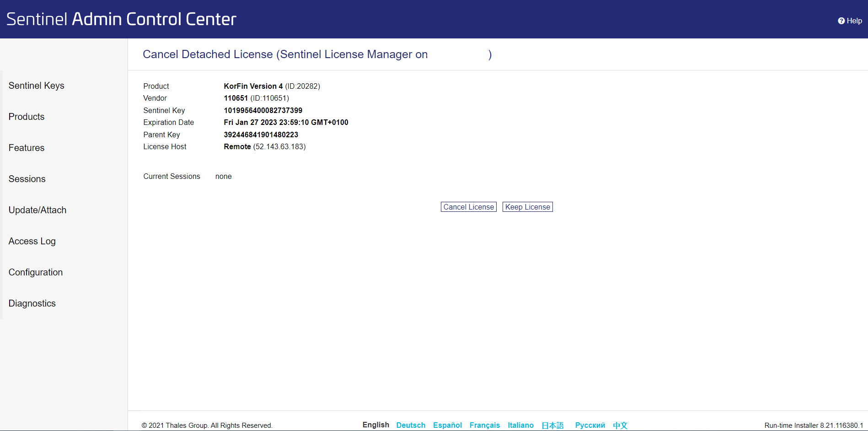Switch language to Español
This screenshot has height=431, width=868.
click(x=447, y=425)
